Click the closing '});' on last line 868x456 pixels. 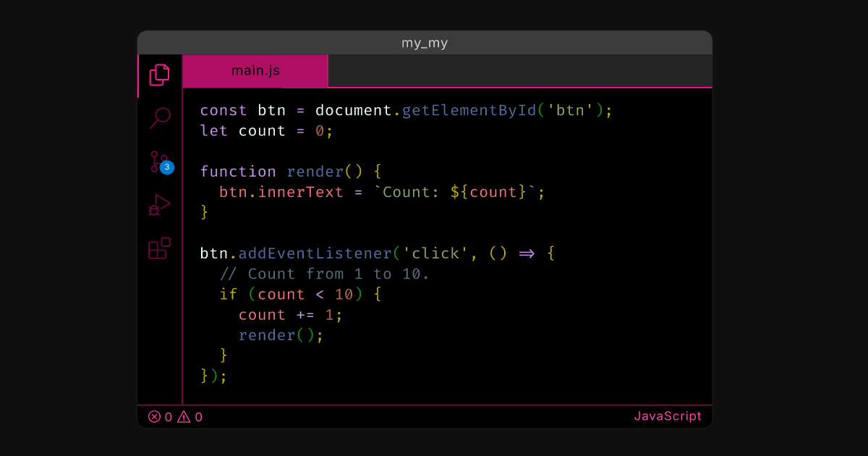[214, 376]
